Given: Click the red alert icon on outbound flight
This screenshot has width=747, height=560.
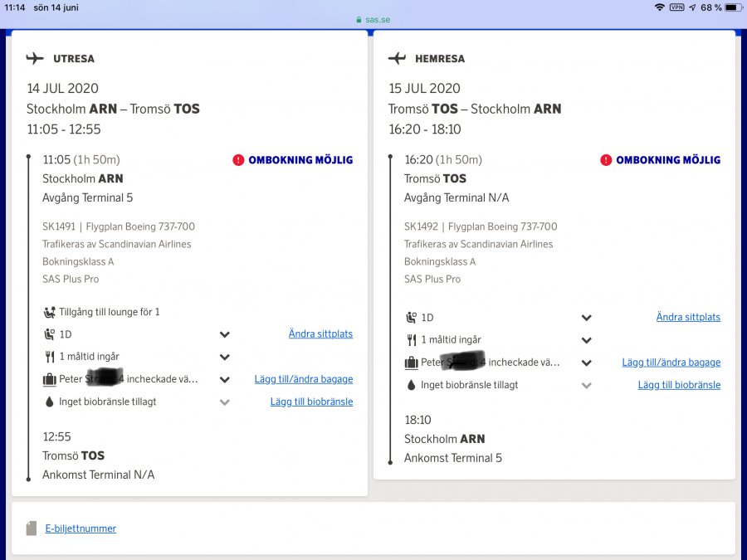Looking at the screenshot, I should [239, 160].
